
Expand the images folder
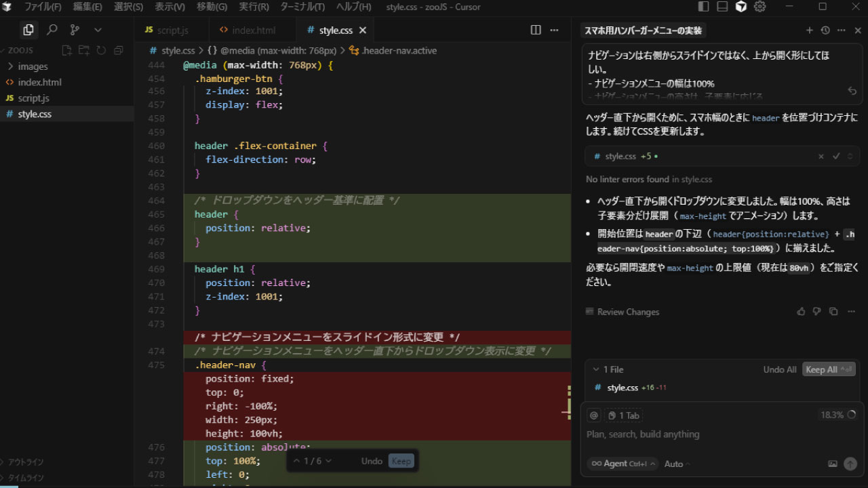[x=33, y=66]
